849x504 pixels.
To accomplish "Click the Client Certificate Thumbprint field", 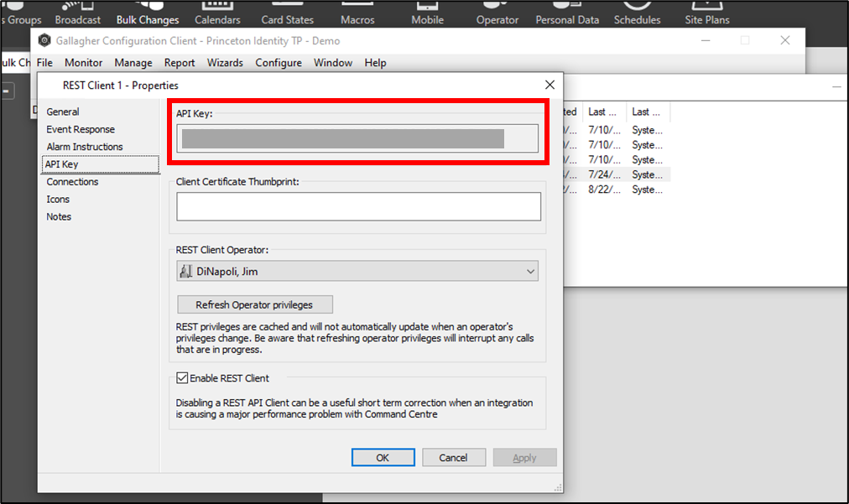I will (x=358, y=206).
